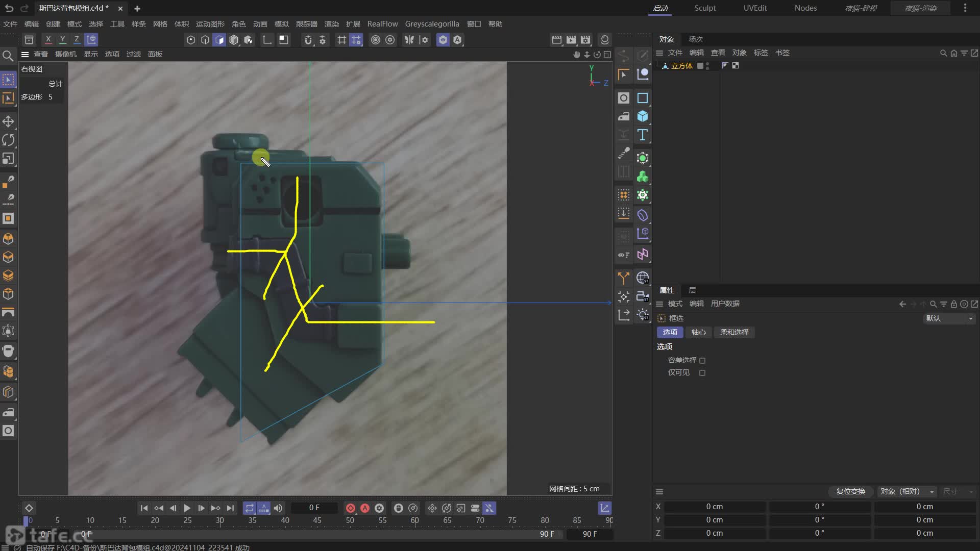980x551 pixels.
Task: Click the Cube primitive icon
Action: click(x=643, y=116)
